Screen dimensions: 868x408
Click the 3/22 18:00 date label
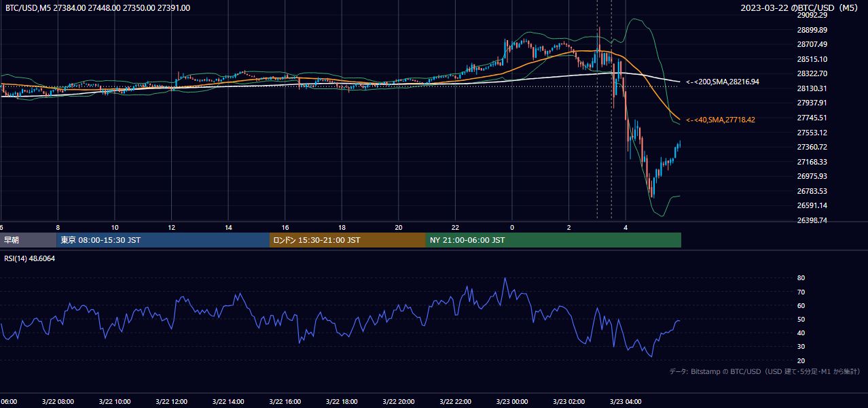[342, 402]
